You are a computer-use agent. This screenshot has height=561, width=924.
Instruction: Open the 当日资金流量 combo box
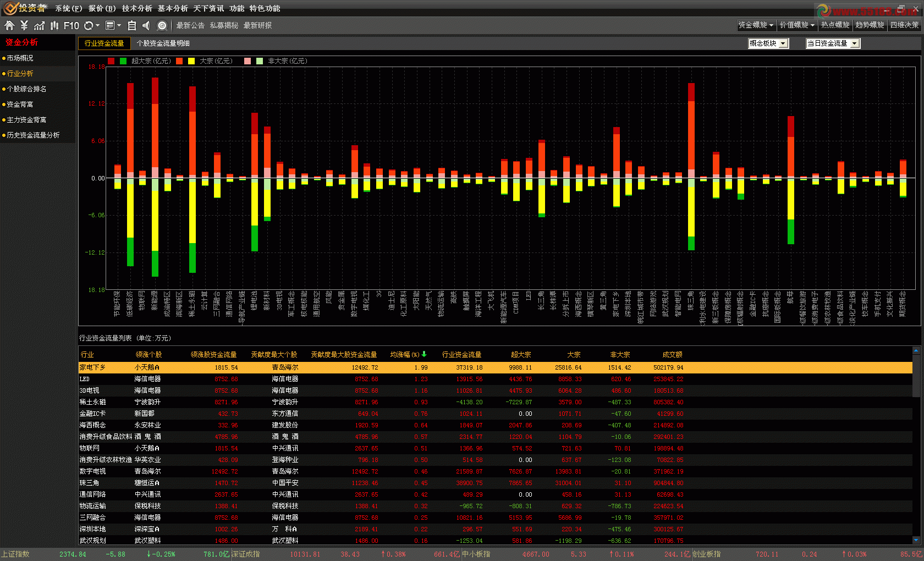pyautogui.click(x=833, y=43)
